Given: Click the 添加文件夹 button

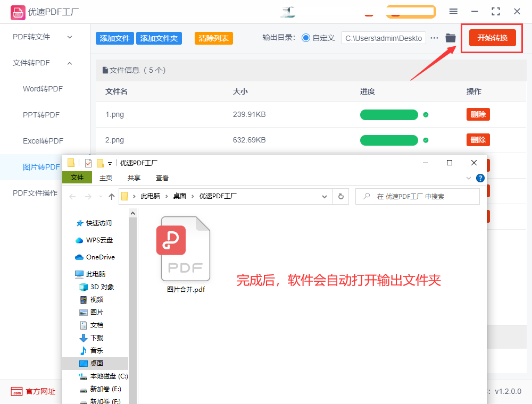Looking at the screenshot, I should point(159,38).
